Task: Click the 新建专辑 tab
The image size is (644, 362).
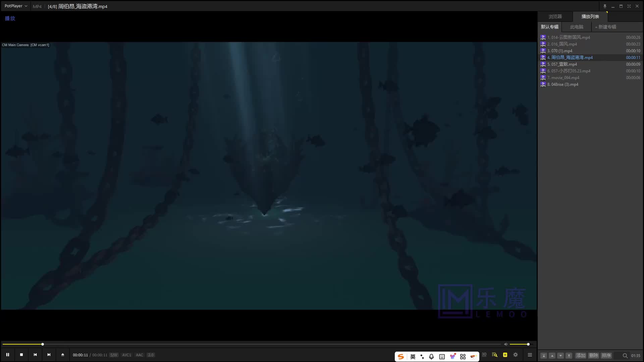Action: click(605, 27)
